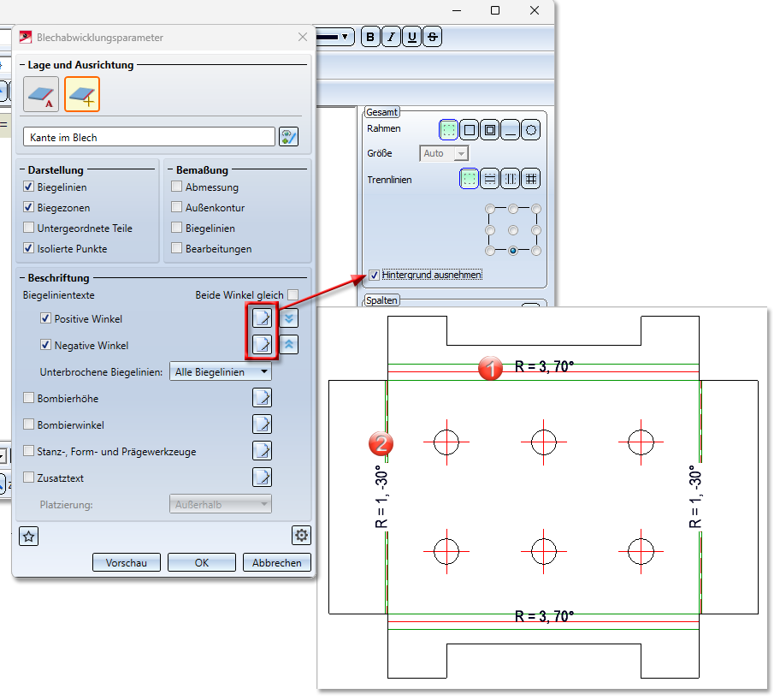Open text editor for Negative Winkel
This screenshot has height=700, width=780.
click(263, 344)
